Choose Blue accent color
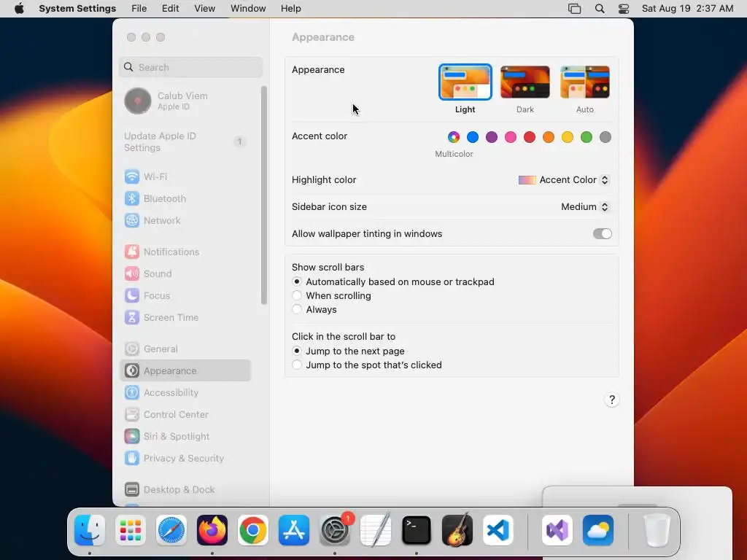This screenshot has height=560, width=747. (x=473, y=137)
